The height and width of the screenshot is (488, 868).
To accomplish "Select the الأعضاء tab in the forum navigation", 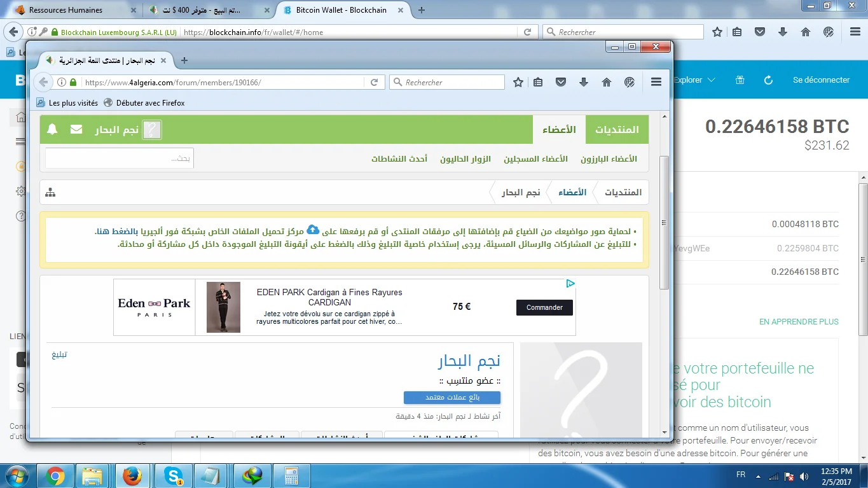I will [559, 130].
